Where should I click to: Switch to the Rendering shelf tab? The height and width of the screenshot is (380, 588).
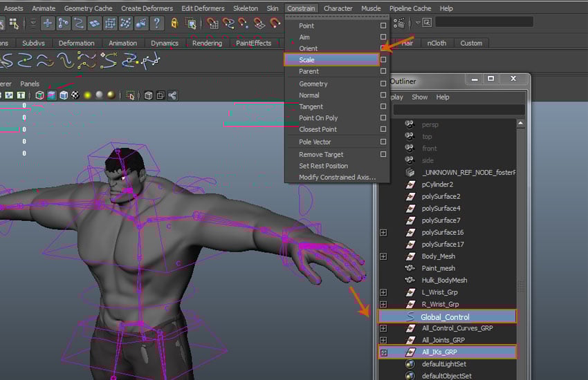[207, 43]
